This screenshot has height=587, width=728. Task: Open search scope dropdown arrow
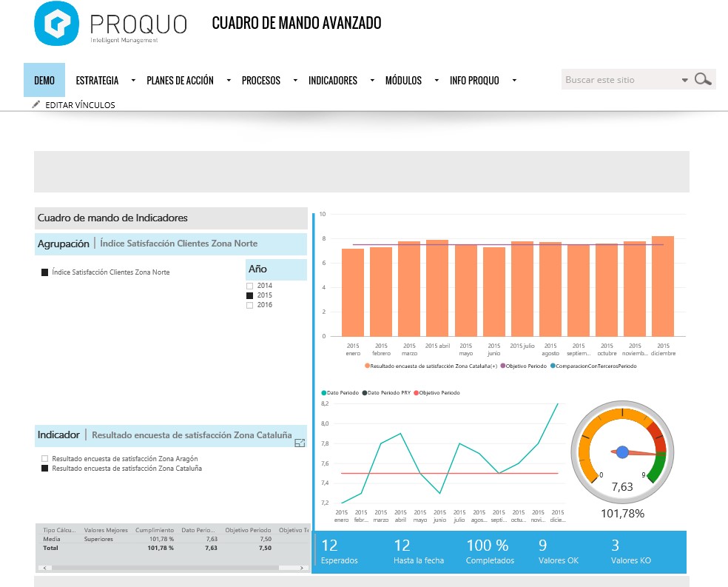click(684, 80)
